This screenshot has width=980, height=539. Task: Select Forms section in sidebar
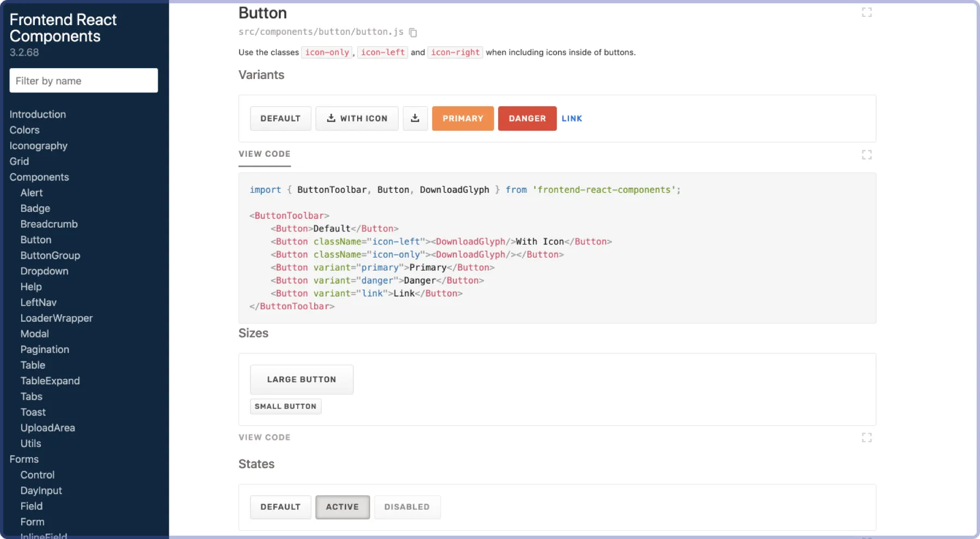(x=24, y=460)
